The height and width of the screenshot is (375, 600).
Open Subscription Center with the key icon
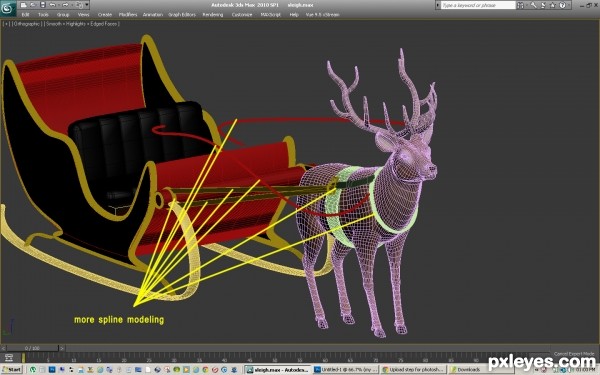coord(533,5)
